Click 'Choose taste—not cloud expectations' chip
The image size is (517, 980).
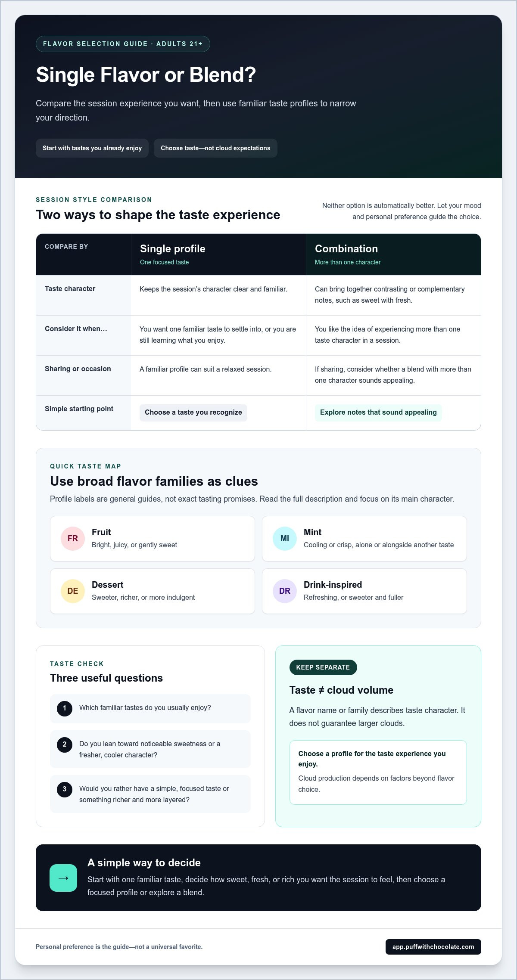click(215, 148)
